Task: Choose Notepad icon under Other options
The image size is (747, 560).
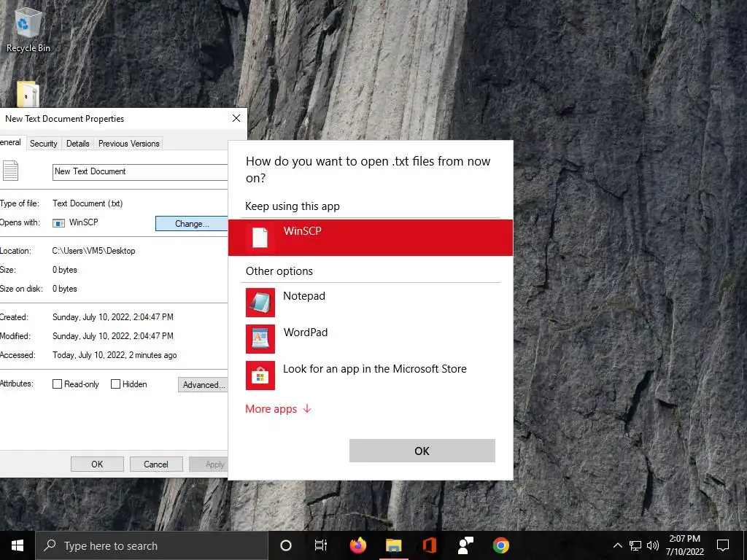Action: click(x=260, y=303)
